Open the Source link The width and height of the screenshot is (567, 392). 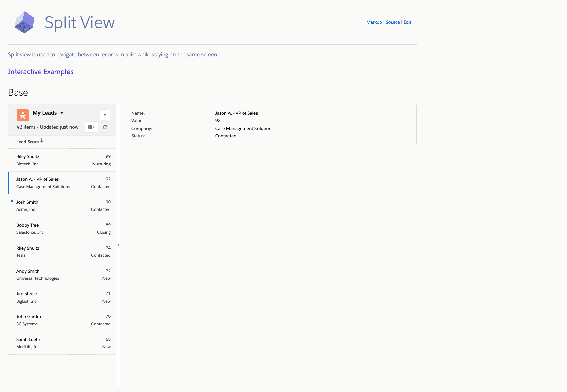(x=393, y=22)
